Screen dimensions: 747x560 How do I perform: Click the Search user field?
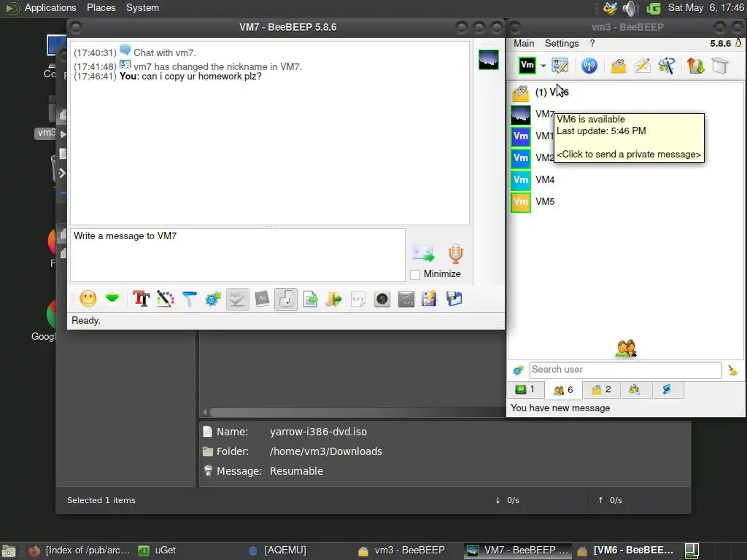click(625, 370)
